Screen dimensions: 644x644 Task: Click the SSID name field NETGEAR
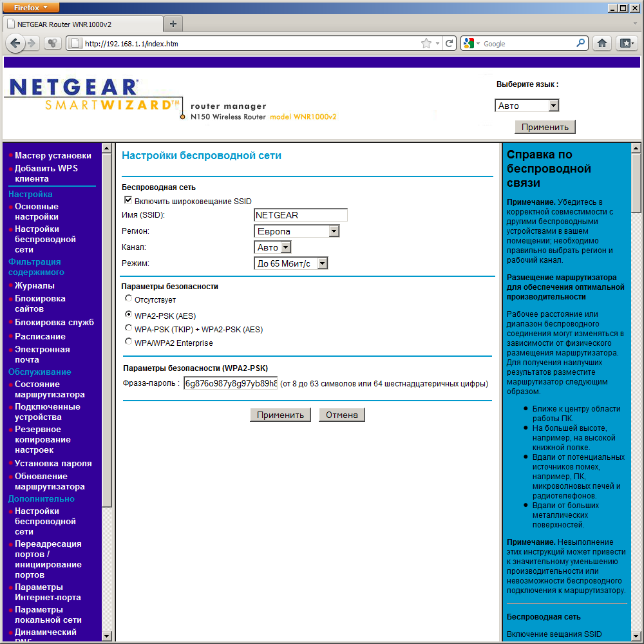click(x=301, y=215)
